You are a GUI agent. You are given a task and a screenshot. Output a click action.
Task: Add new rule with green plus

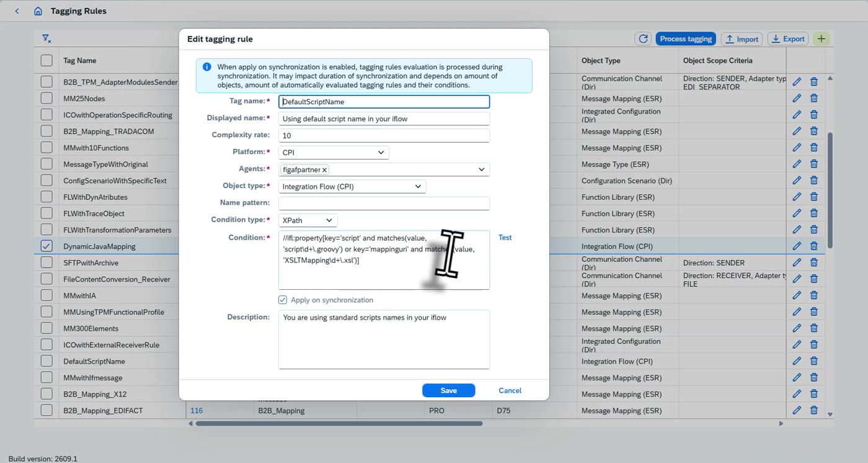coord(821,38)
